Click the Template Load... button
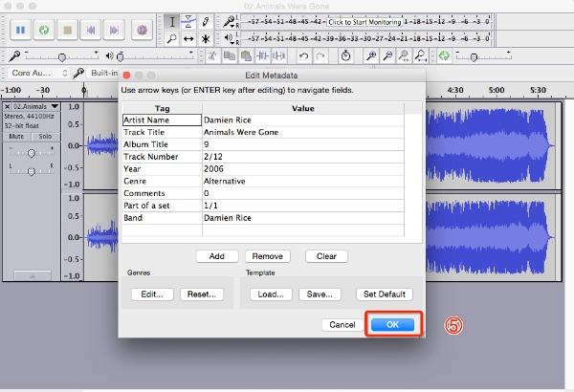 (x=271, y=294)
